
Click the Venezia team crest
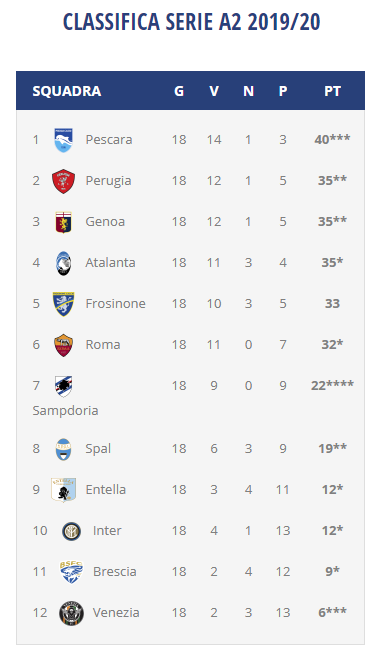[71, 613]
